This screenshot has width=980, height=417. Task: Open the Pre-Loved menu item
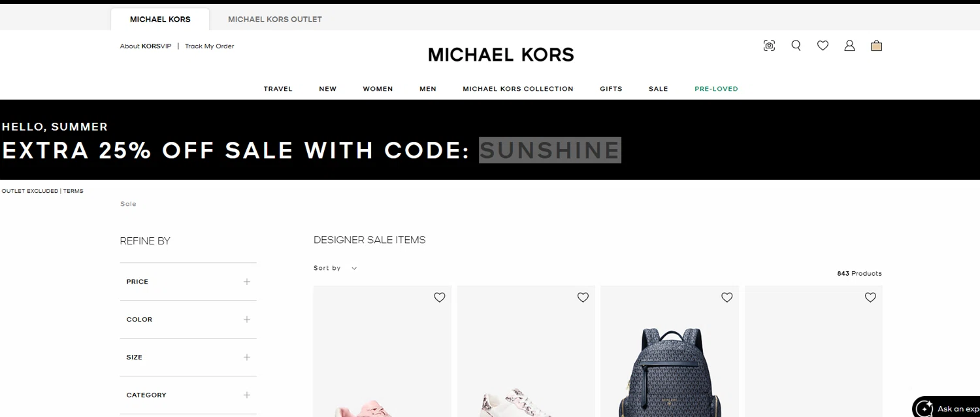point(716,89)
